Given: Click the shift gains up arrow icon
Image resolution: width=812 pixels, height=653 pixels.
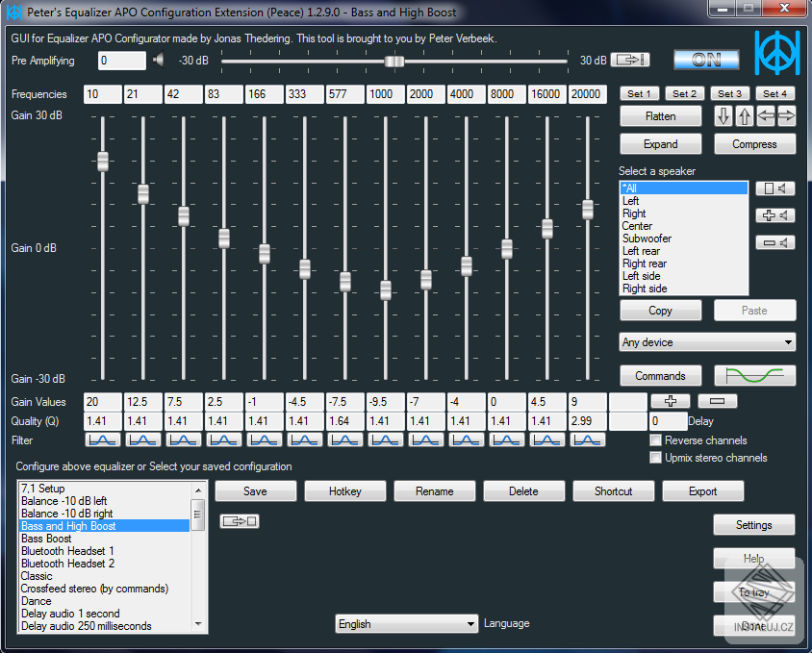Looking at the screenshot, I should point(745,116).
